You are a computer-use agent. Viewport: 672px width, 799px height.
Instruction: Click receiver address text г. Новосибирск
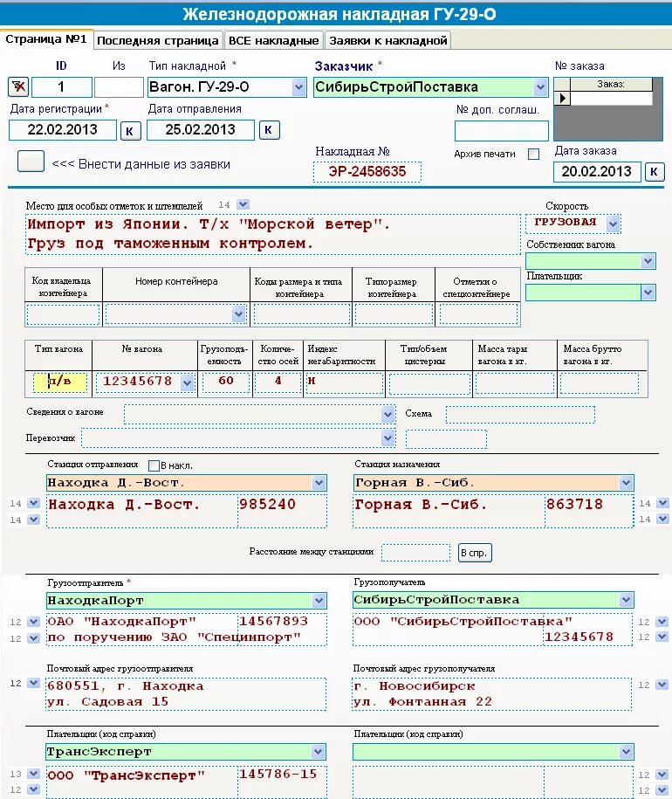tap(415, 686)
